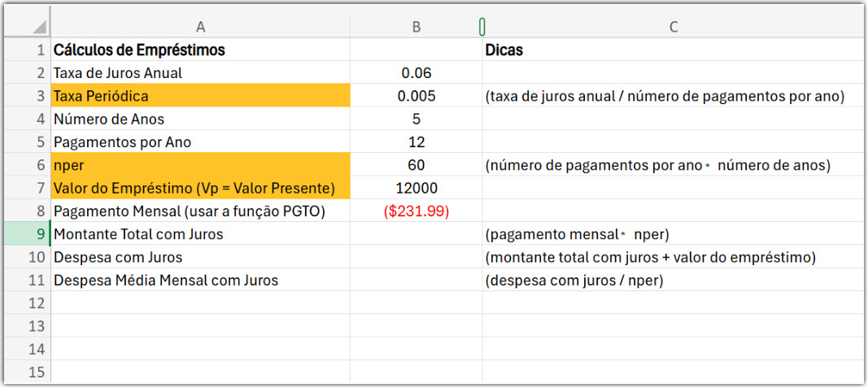868x388 pixels.
Task: Select highlighted row 9 header
Action: coord(27,234)
